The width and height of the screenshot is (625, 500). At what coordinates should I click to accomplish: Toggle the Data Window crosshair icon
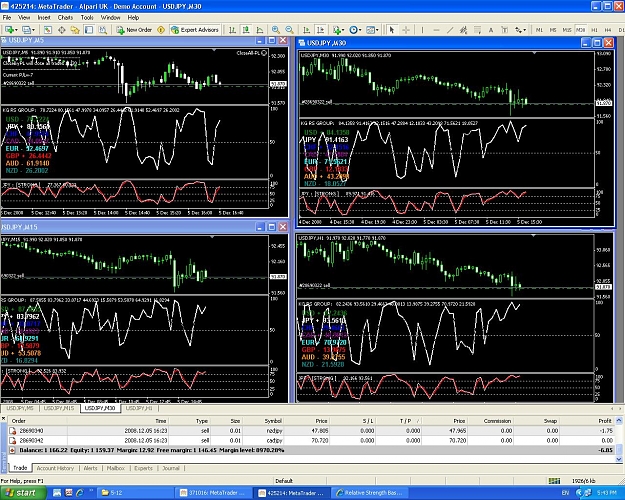click(62, 30)
